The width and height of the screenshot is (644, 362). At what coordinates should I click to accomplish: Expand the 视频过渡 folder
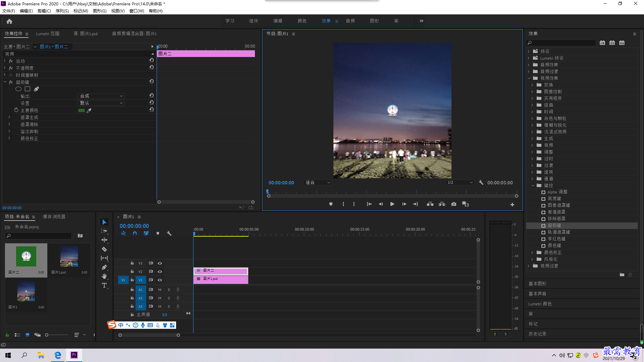[529, 266]
